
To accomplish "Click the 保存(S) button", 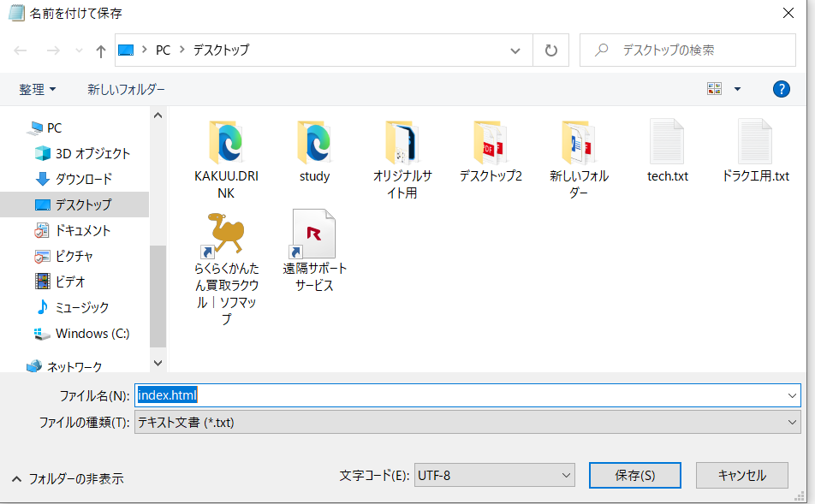I will (634, 475).
